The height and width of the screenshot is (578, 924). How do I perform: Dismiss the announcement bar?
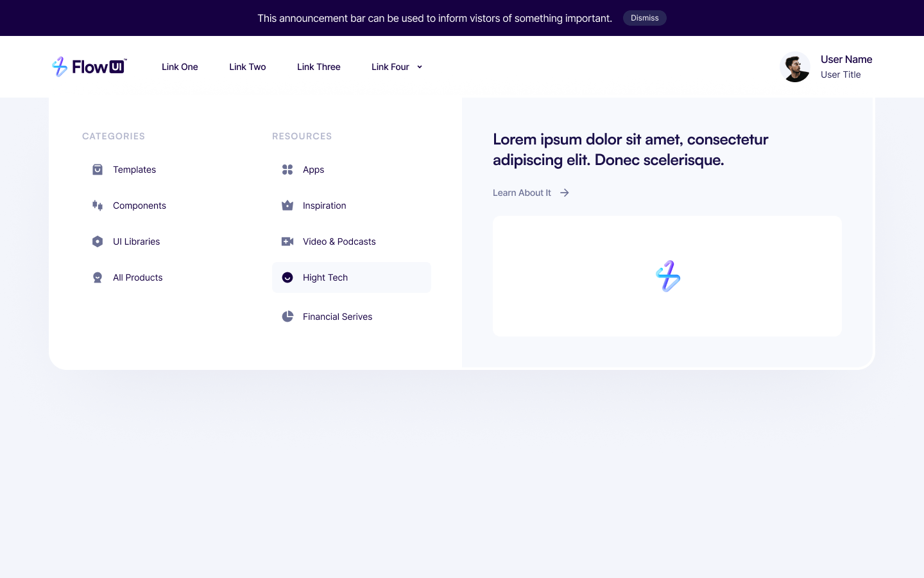click(645, 18)
